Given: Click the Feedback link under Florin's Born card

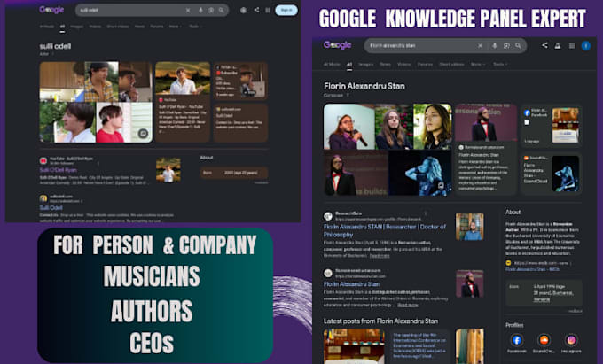Looking at the screenshot, I should [575, 311].
